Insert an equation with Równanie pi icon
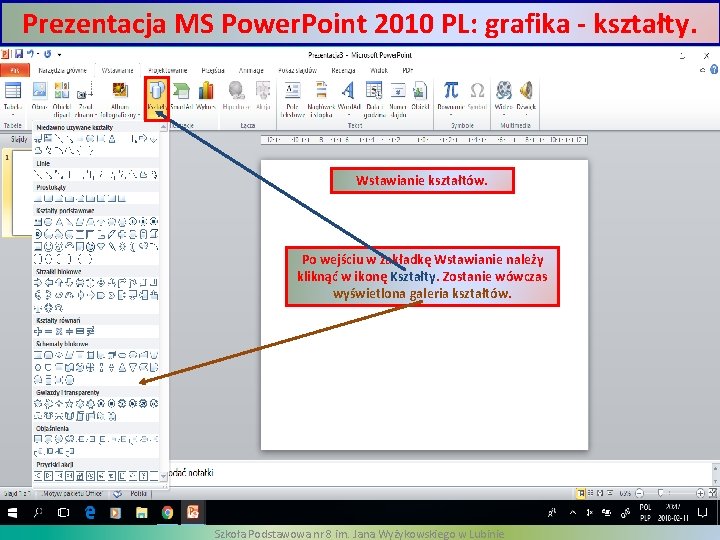The height and width of the screenshot is (540, 720). tap(450, 90)
